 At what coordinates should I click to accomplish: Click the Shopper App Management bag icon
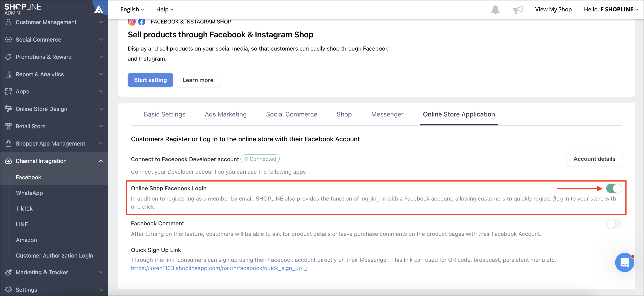click(9, 144)
